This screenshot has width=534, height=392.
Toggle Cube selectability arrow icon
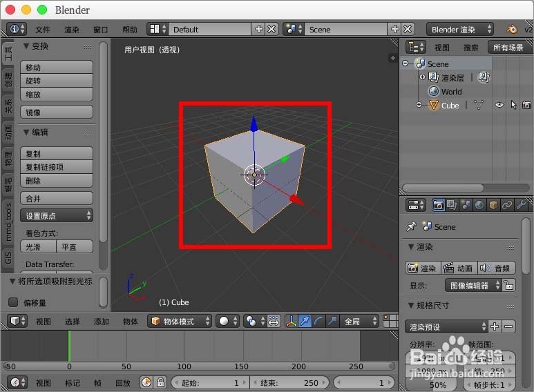pos(513,105)
